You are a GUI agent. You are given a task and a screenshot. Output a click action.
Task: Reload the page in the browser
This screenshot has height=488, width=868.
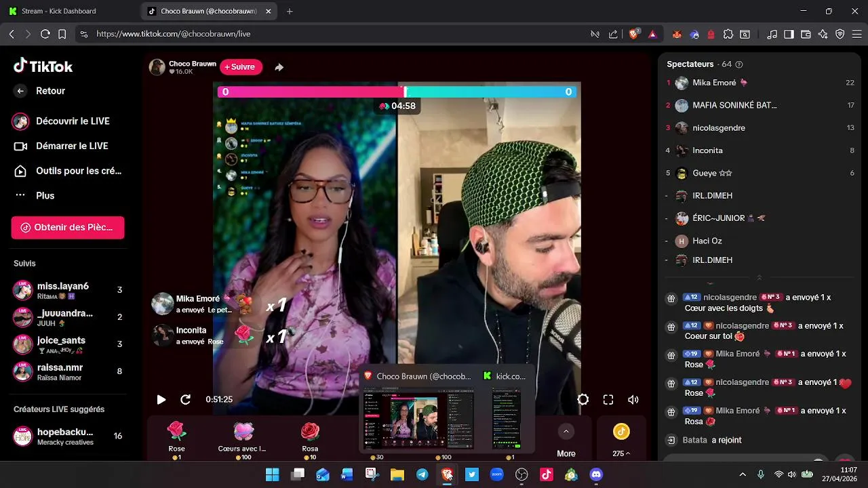click(x=45, y=34)
